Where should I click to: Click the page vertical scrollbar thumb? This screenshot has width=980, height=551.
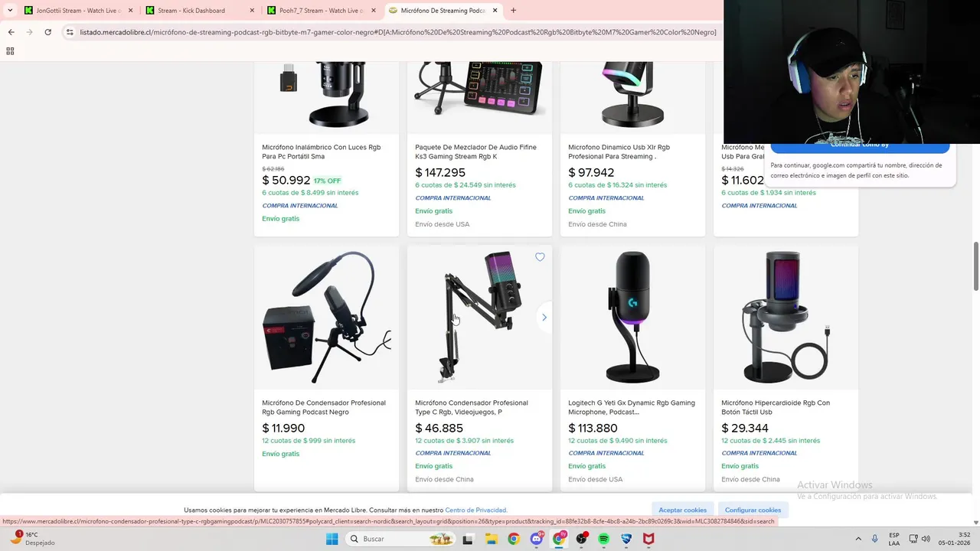coord(975,266)
